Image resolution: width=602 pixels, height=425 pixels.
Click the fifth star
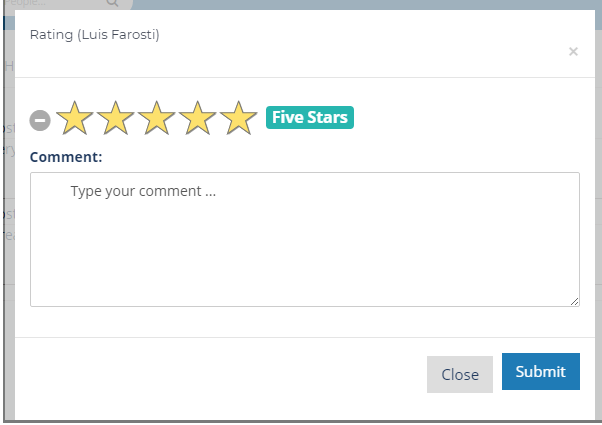(x=238, y=118)
